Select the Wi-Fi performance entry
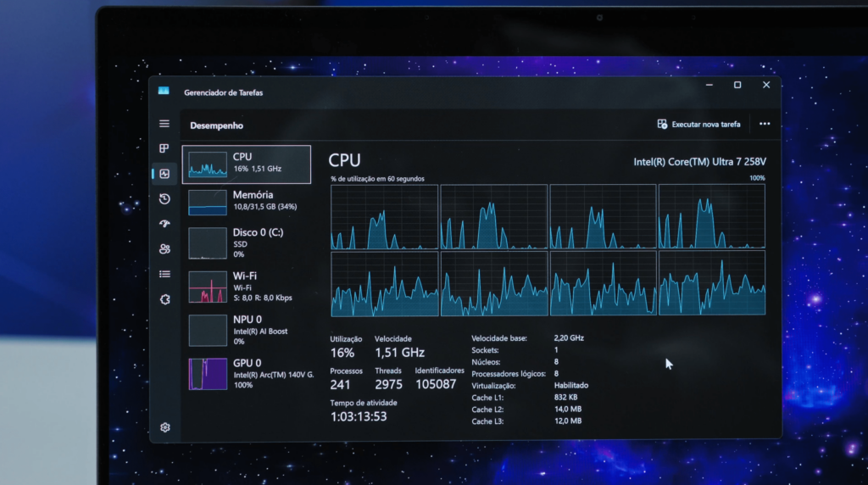Screen dimensions: 868x485 [x=247, y=287]
